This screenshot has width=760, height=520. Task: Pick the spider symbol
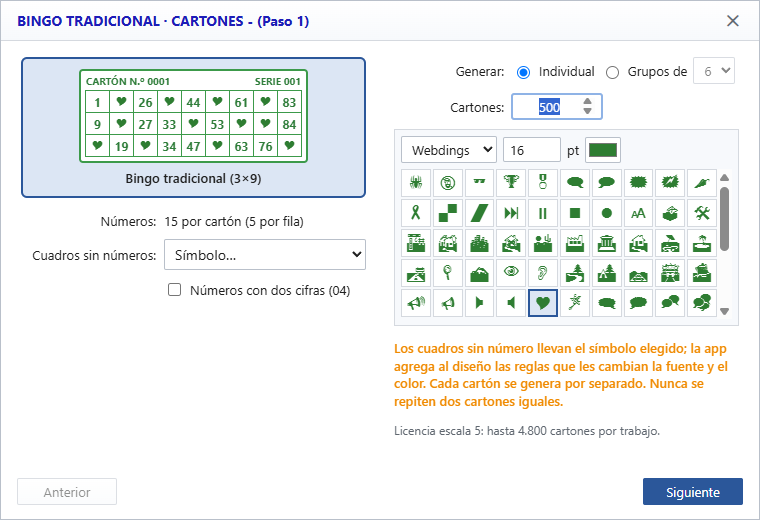point(416,183)
